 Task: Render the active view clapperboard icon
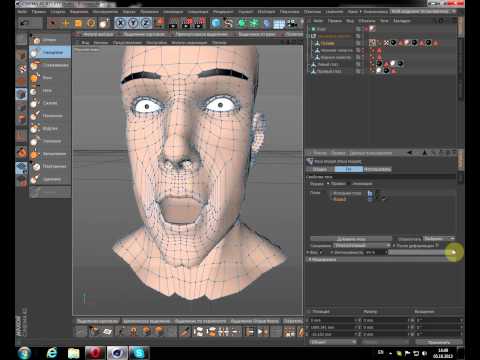coord(173,23)
